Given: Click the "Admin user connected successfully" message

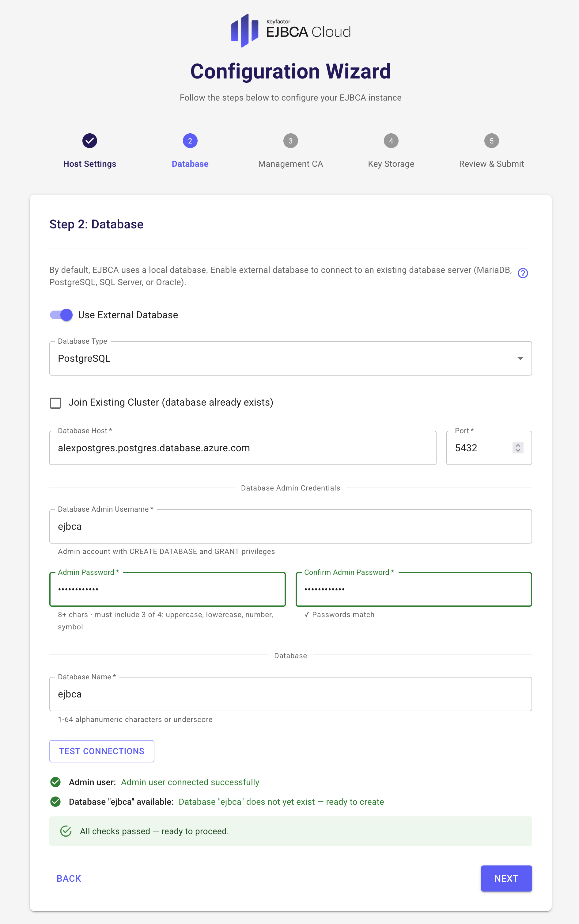Looking at the screenshot, I should pyautogui.click(x=190, y=782).
